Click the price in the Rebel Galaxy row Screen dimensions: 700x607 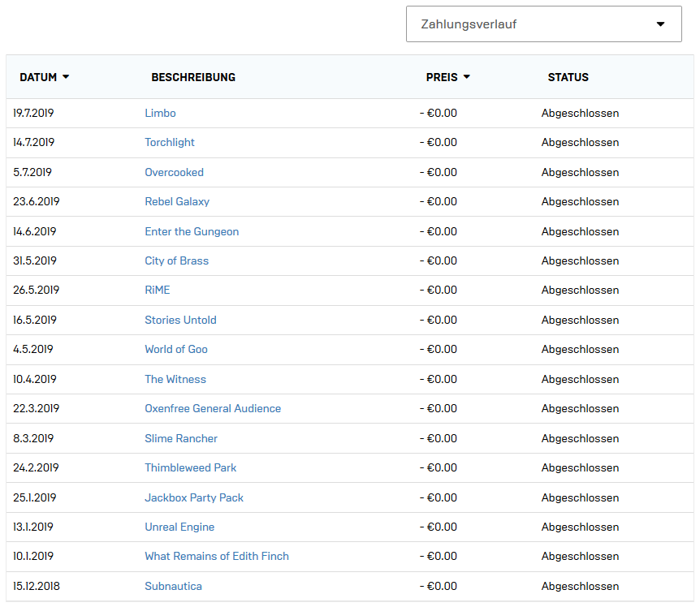439,201
